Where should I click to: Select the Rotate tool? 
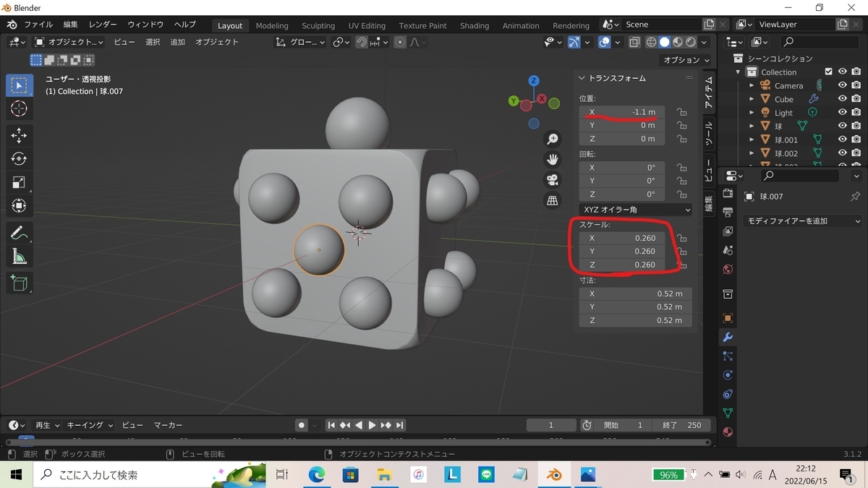pos(20,159)
